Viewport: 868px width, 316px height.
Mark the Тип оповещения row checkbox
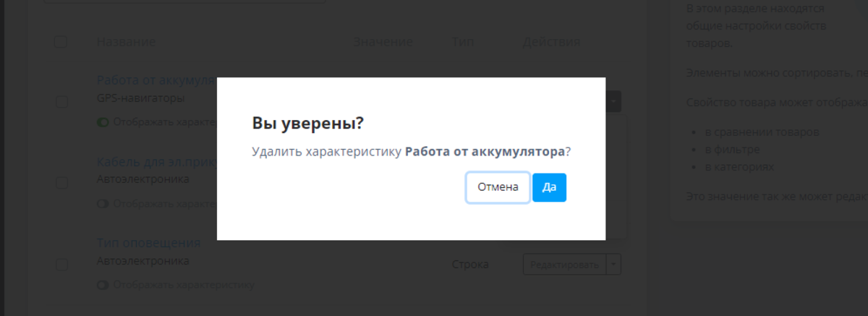tap(61, 265)
